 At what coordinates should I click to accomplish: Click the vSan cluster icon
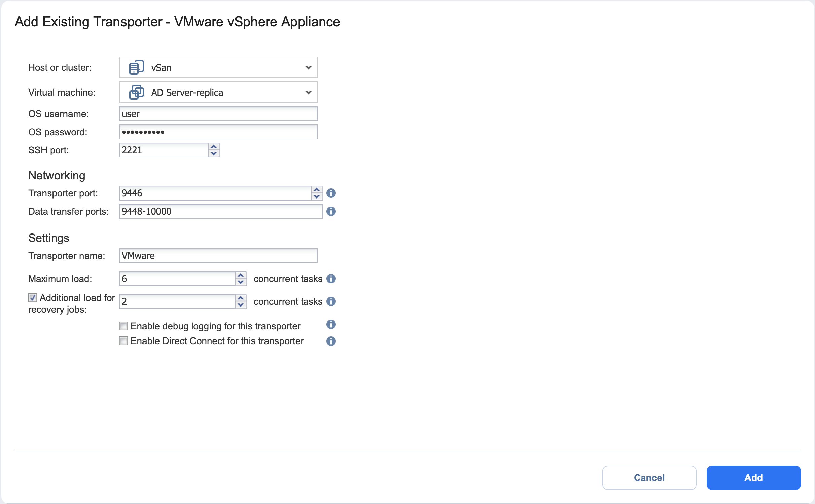pyautogui.click(x=136, y=68)
